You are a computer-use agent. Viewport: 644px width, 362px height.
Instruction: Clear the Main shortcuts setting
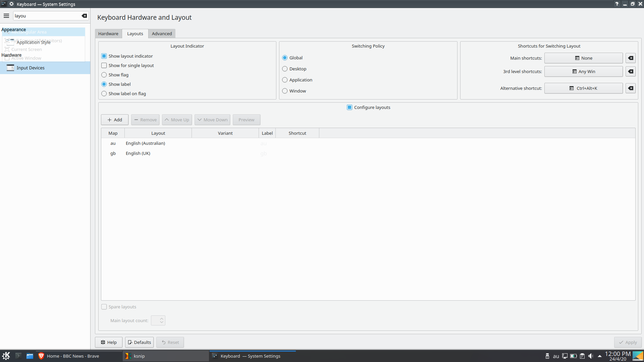coord(630,58)
